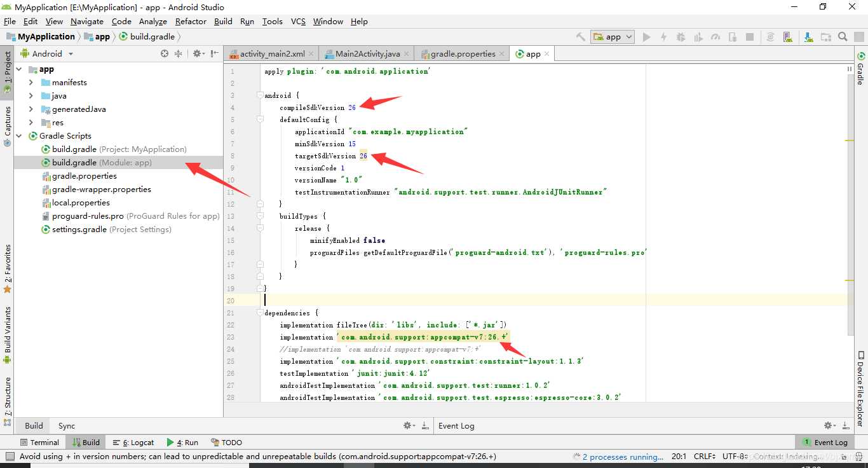
Task: Click the Run with Coverage icon
Action: click(698, 37)
